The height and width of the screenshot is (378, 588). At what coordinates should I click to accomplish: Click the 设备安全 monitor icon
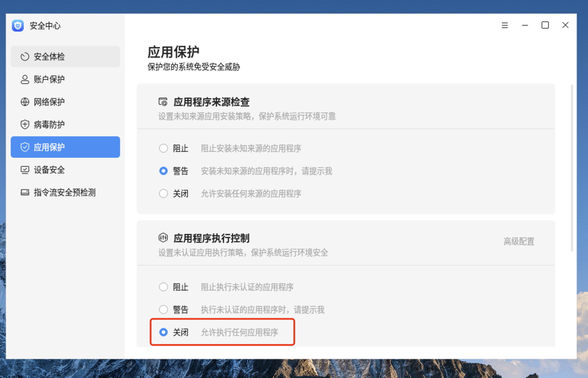pyautogui.click(x=25, y=170)
